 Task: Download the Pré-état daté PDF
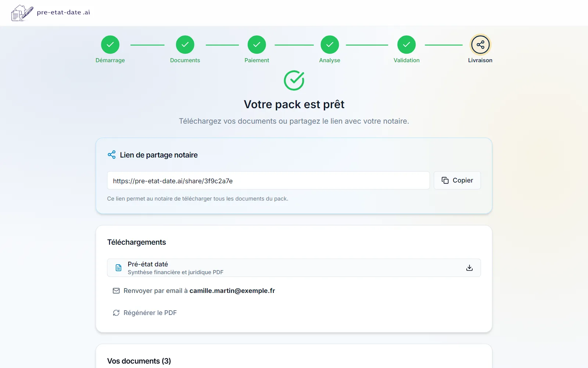(469, 268)
